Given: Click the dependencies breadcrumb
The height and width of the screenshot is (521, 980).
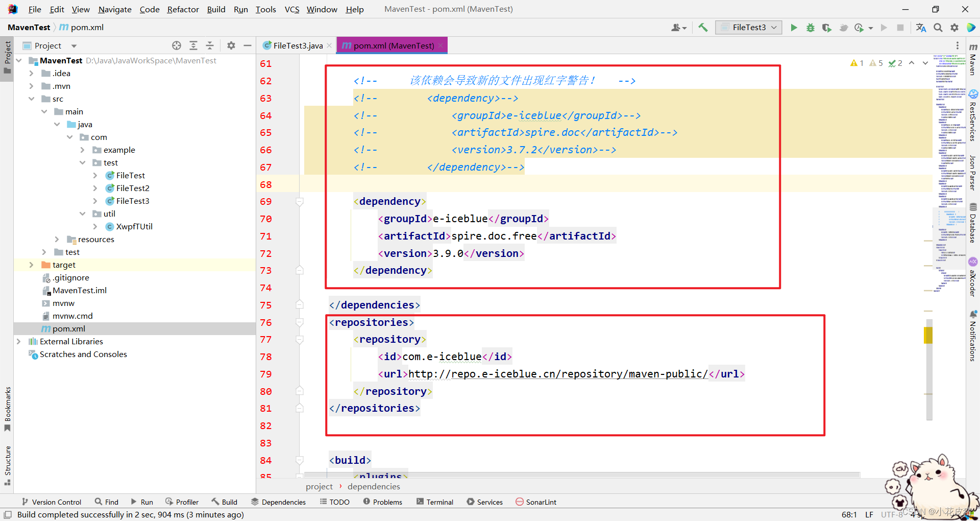Looking at the screenshot, I should [374, 487].
